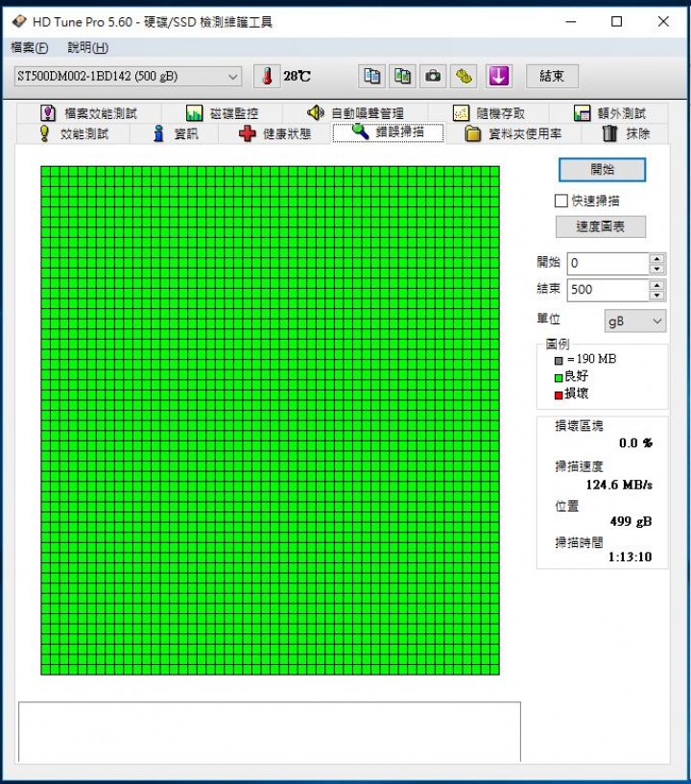The width and height of the screenshot is (691, 784).
Task: Open the 磁碟監控 tab
Action: pos(222,113)
